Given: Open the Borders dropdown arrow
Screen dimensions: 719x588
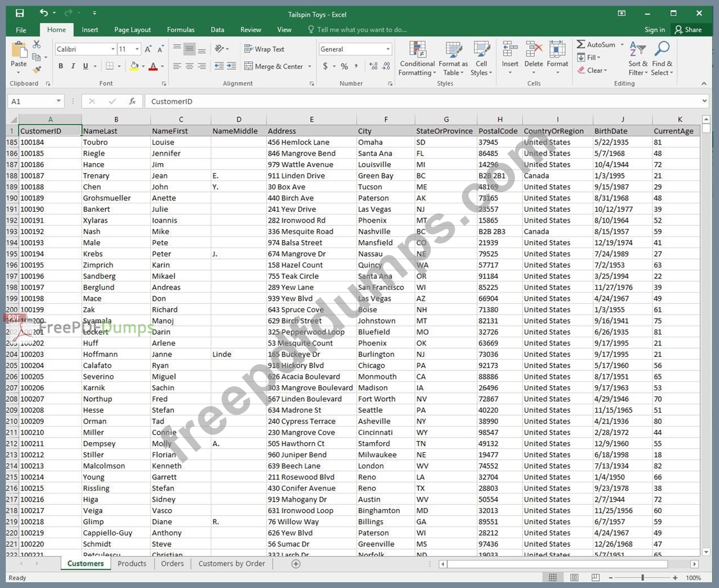Looking at the screenshot, I should click(x=119, y=67).
